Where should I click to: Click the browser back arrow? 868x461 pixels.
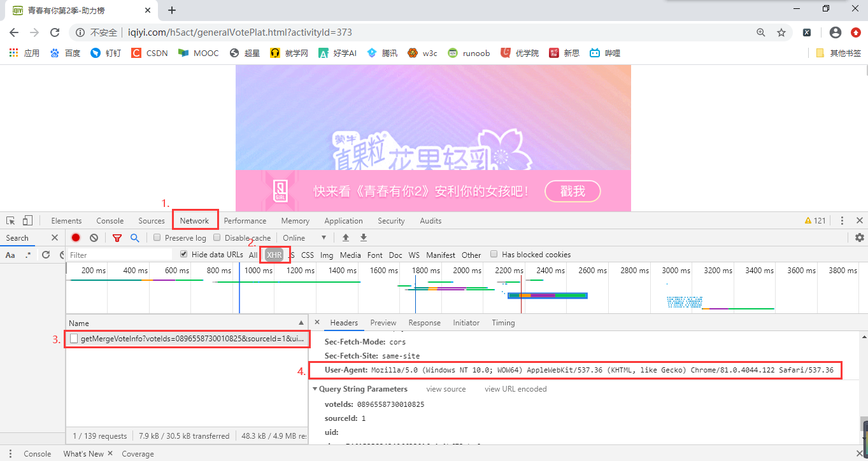[x=14, y=32]
